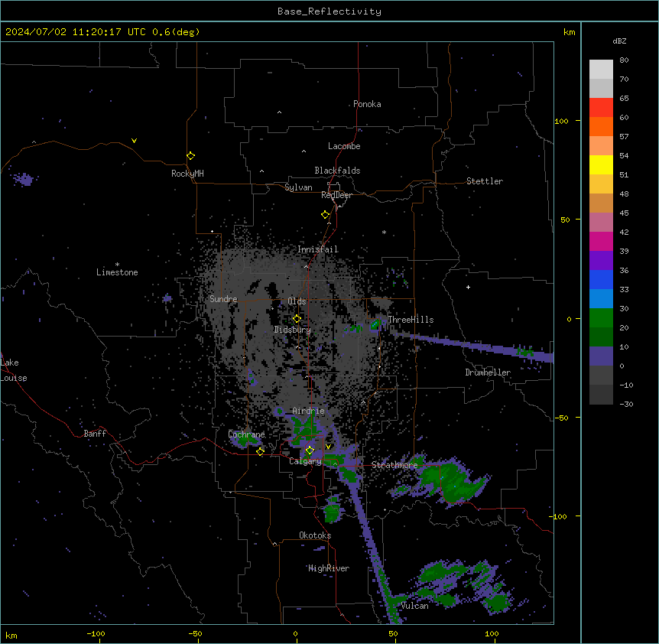Click the 0 tick on bottom axis
Viewport: 659px width, 644px height.
[295, 633]
